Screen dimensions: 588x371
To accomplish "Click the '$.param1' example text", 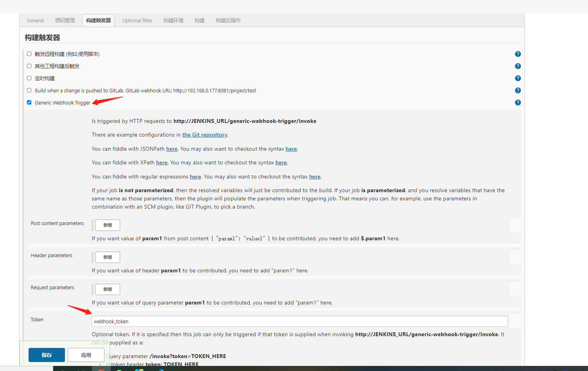I will click(x=373, y=238).
